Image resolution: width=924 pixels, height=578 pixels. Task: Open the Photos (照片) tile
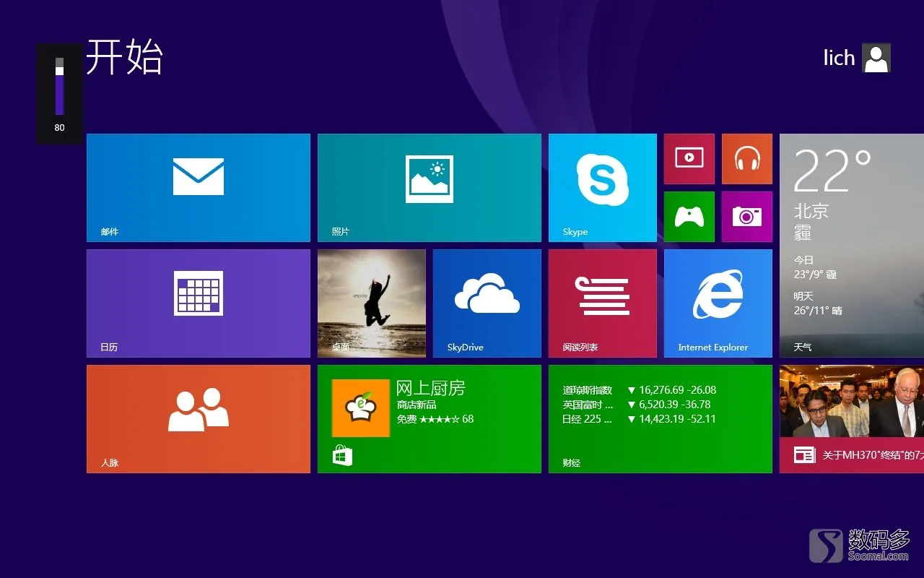[430, 188]
